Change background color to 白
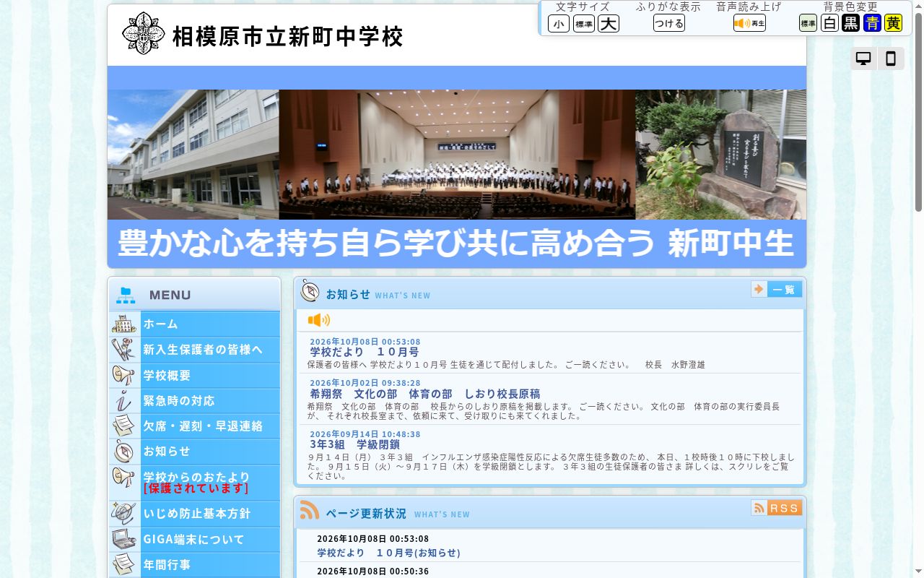 click(x=830, y=23)
